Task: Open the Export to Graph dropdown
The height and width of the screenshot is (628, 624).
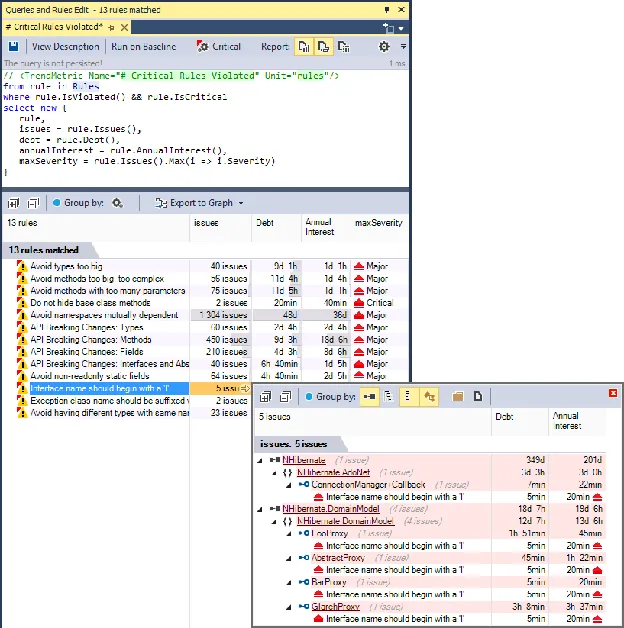Action: click(199, 203)
